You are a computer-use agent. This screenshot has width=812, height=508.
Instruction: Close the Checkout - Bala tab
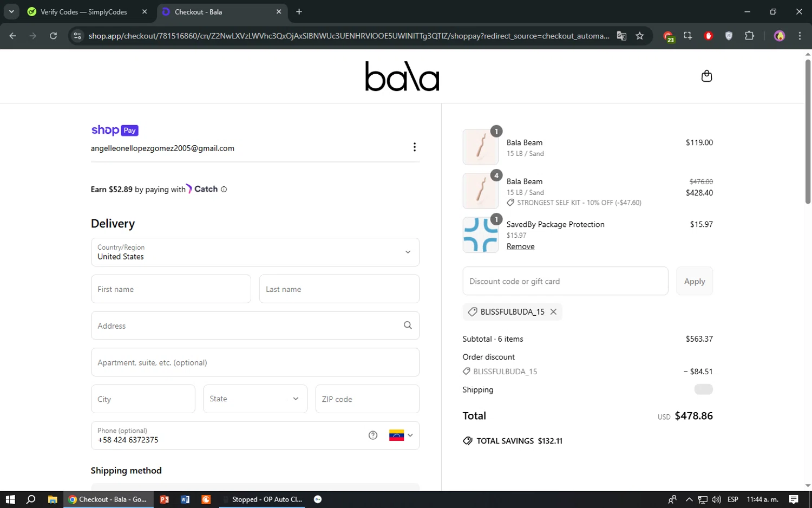tap(279, 11)
